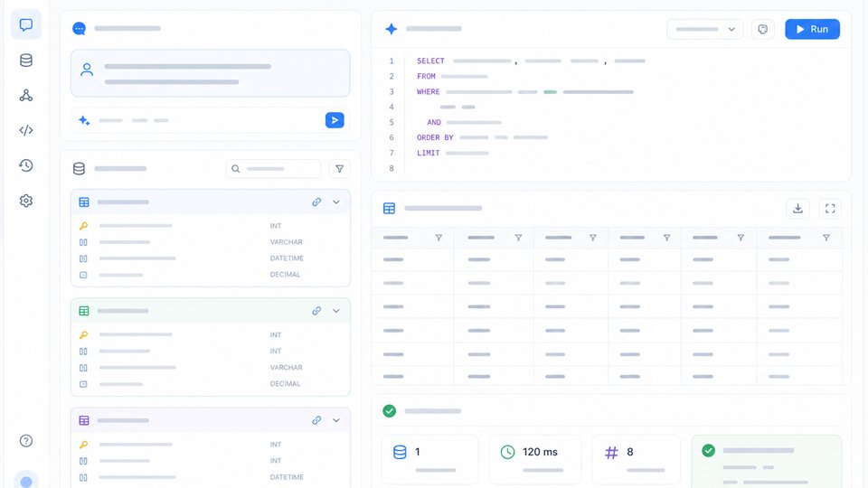This screenshot has height=488, width=868.
Task: Click the copy icon beside Run
Action: (763, 29)
